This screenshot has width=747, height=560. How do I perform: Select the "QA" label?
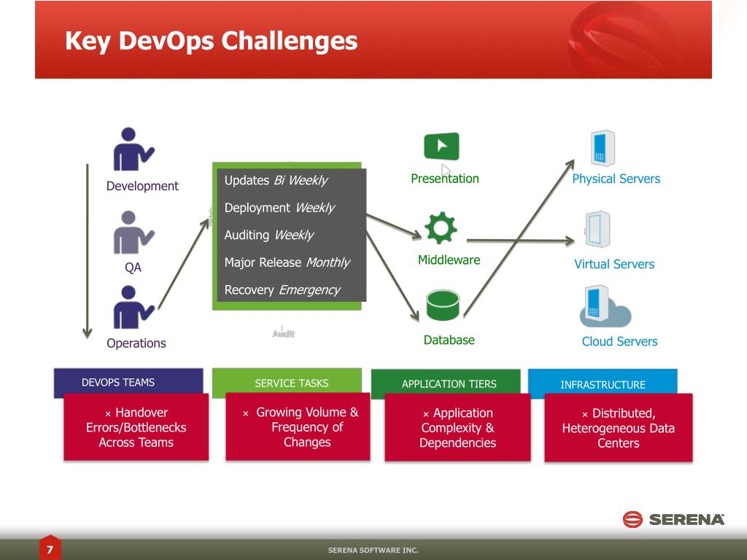point(133,267)
